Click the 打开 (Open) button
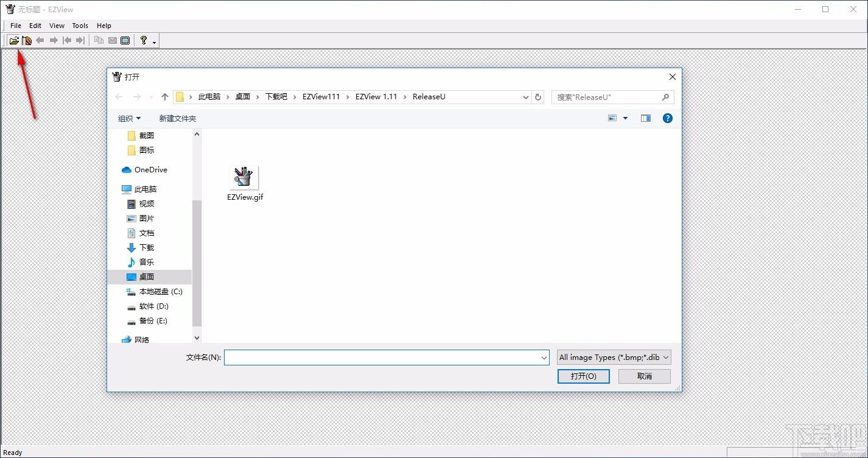Viewport: 868px width, 458px height. pyautogui.click(x=583, y=376)
